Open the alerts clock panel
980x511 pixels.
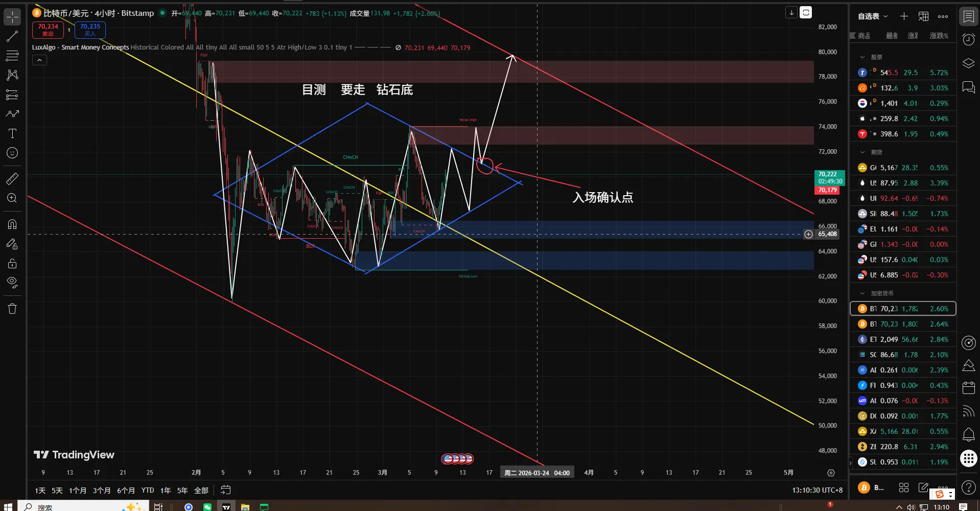(968, 40)
